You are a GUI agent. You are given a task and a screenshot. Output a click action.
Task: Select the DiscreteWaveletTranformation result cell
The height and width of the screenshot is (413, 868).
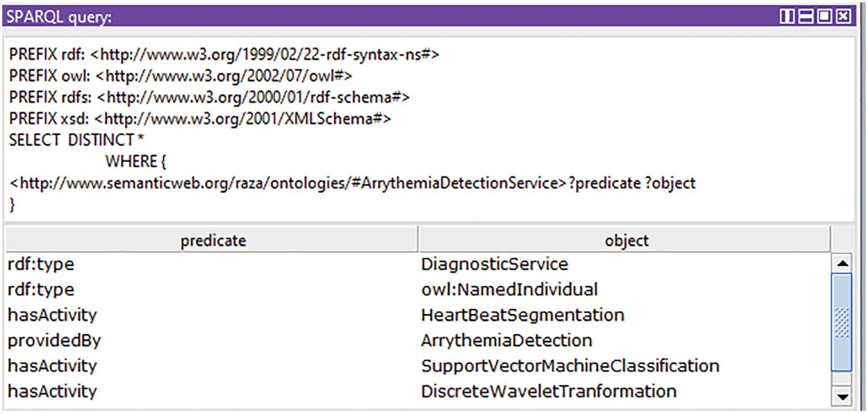pyautogui.click(x=548, y=391)
